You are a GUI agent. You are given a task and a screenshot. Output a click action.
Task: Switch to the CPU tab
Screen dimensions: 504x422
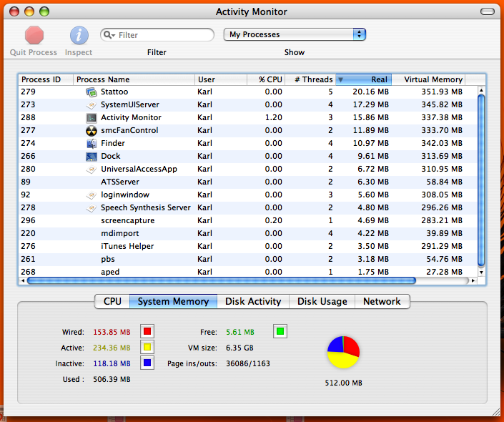click(112, 301)
